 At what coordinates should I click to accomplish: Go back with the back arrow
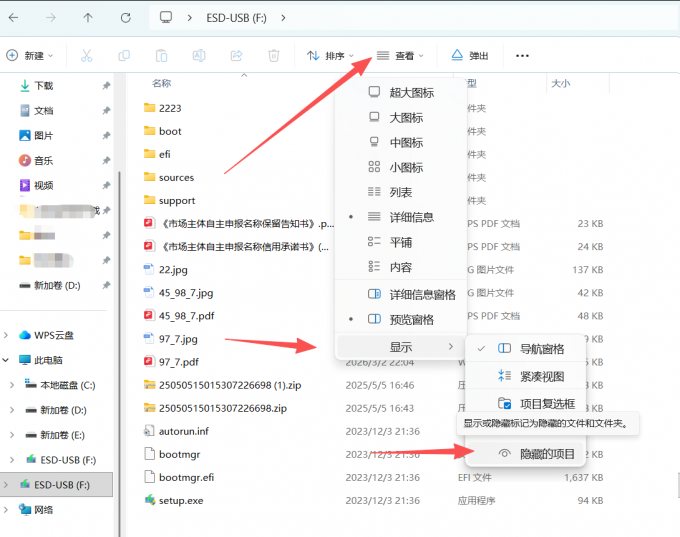pyautogui.click(x=13, y=18)
